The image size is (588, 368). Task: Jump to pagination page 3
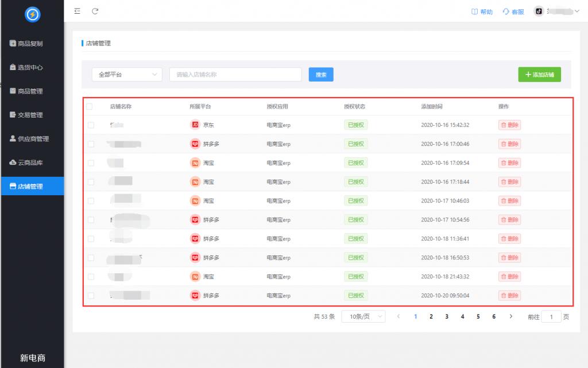pos(447,317)
